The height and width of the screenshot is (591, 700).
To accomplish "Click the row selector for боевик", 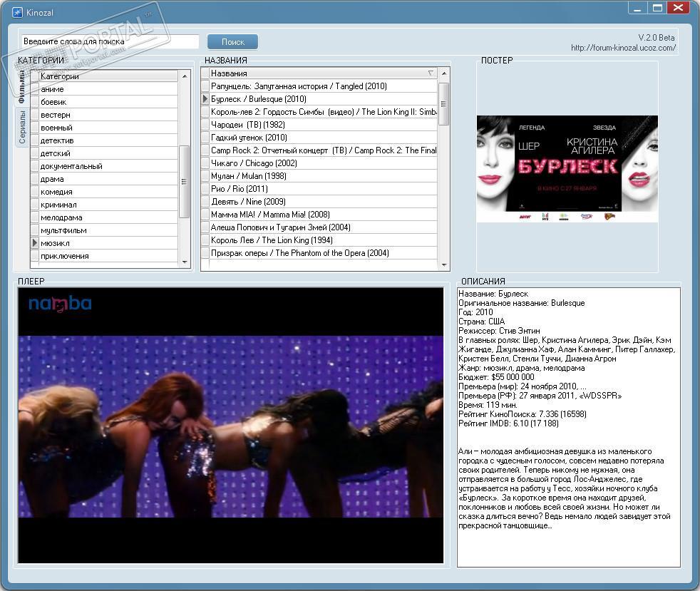I will click(35, 102).
